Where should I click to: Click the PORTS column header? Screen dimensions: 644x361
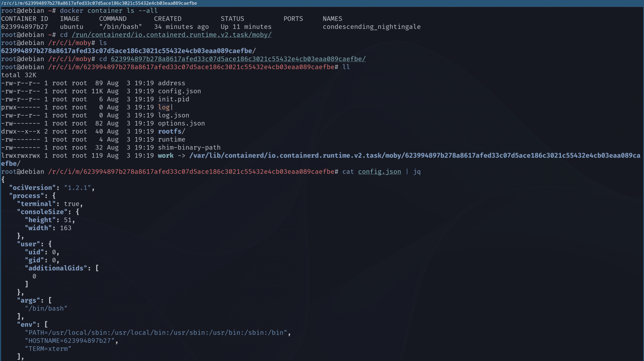[x=293, y=19]
